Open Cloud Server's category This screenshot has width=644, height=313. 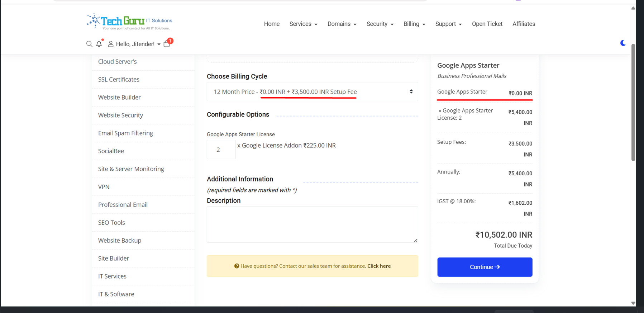pyautogui.click(x=117, y=62)
